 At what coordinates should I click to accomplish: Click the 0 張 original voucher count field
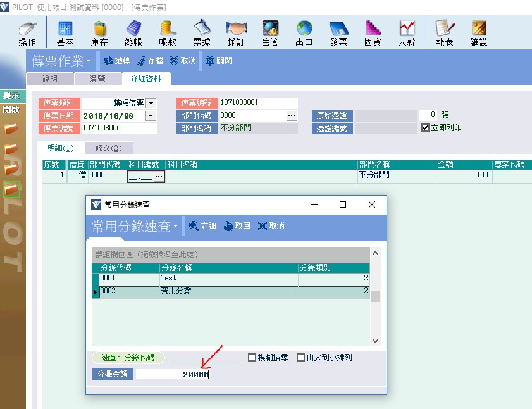428,115
